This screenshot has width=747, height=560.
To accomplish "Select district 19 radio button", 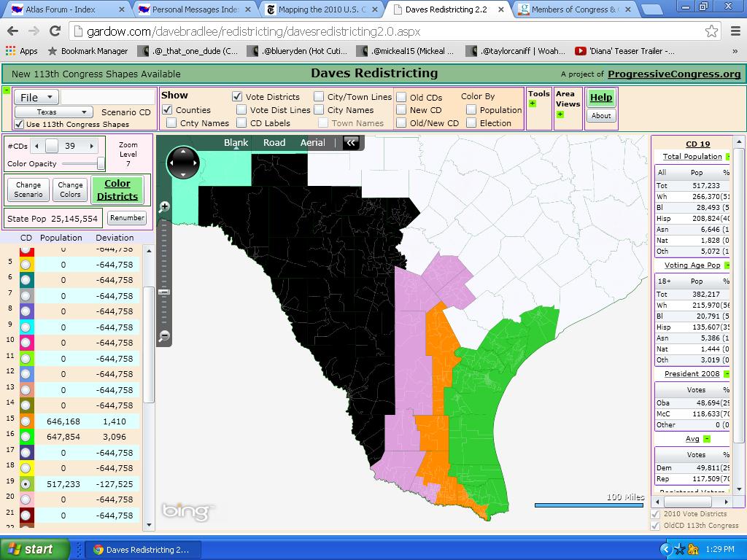I will (x=26, y=484).
